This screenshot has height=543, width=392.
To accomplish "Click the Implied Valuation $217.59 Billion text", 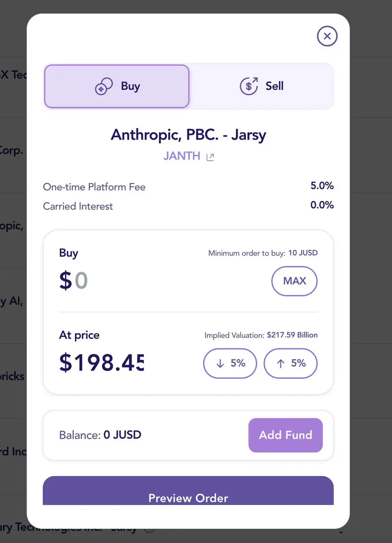I will [x=261, y=335].
